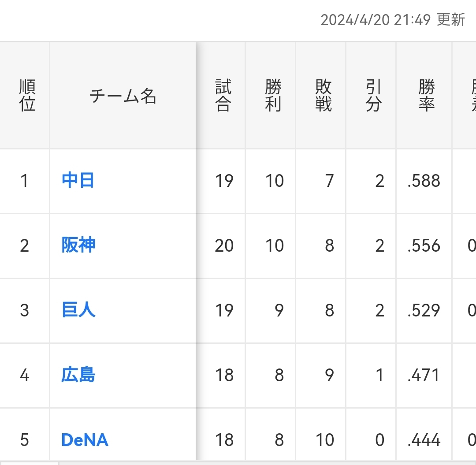The width and height of the screenshot is (476, 465).
Task: Click the 勝利 column header
Action: point(273,96)
